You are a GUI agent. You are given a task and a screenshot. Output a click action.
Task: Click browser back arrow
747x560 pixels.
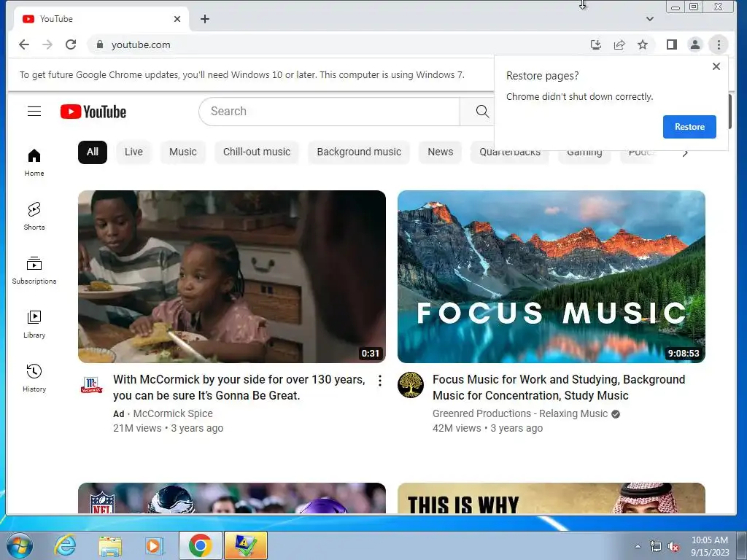pyautogui.click(x=24, y=44)
